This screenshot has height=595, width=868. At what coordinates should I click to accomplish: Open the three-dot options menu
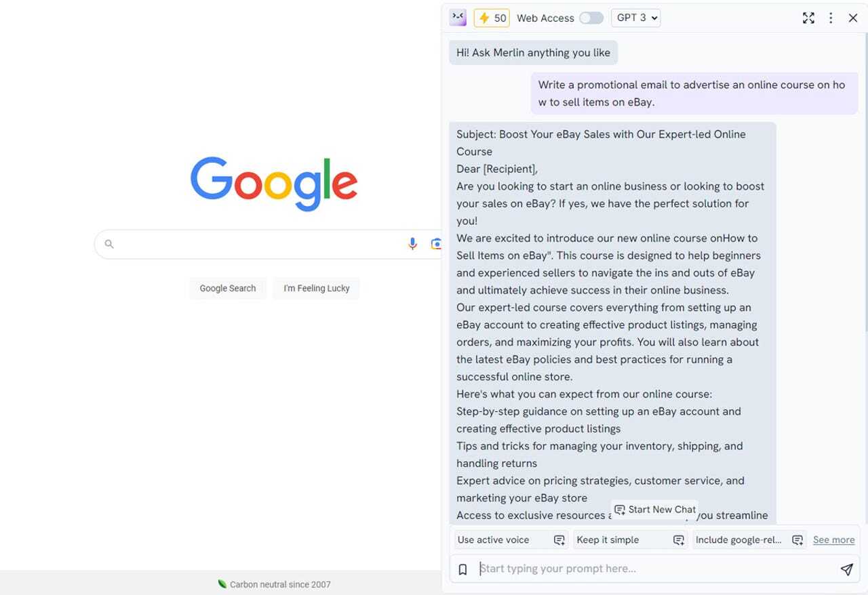click(x=831, y=18)
